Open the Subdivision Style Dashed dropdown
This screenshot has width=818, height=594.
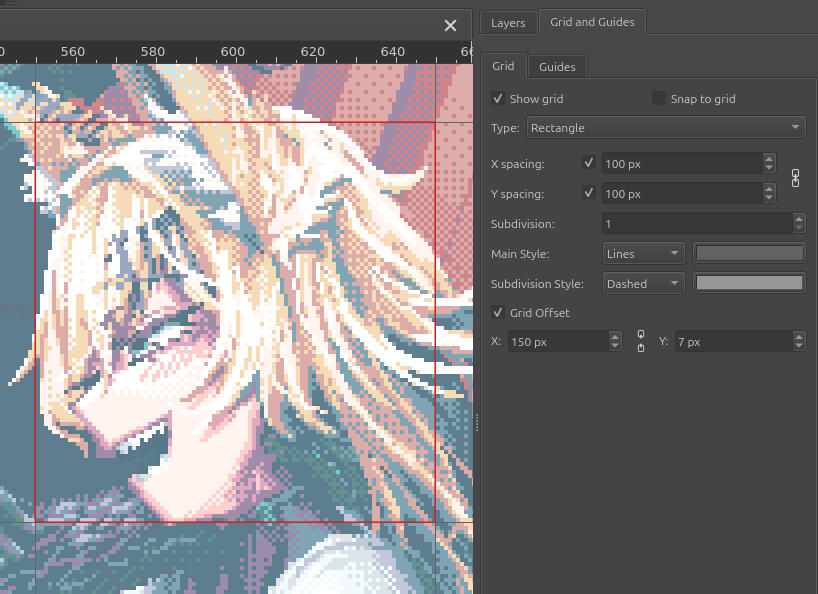pos(643,284)
